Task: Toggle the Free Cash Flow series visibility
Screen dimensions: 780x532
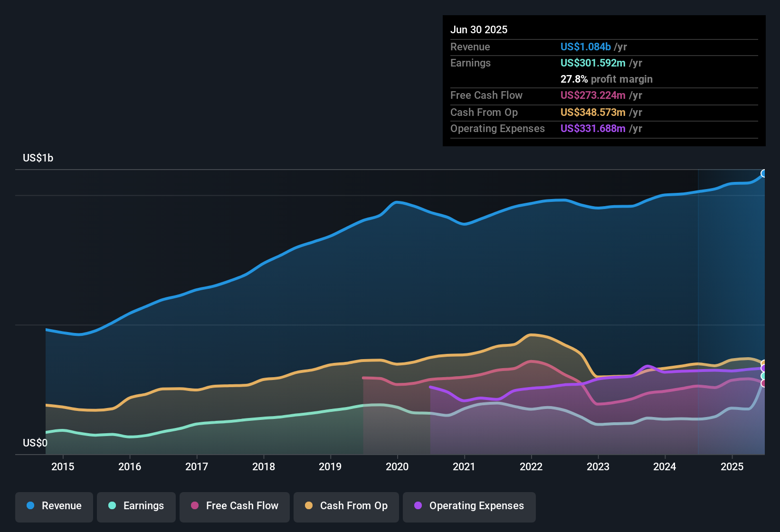Action: point(234,506)
